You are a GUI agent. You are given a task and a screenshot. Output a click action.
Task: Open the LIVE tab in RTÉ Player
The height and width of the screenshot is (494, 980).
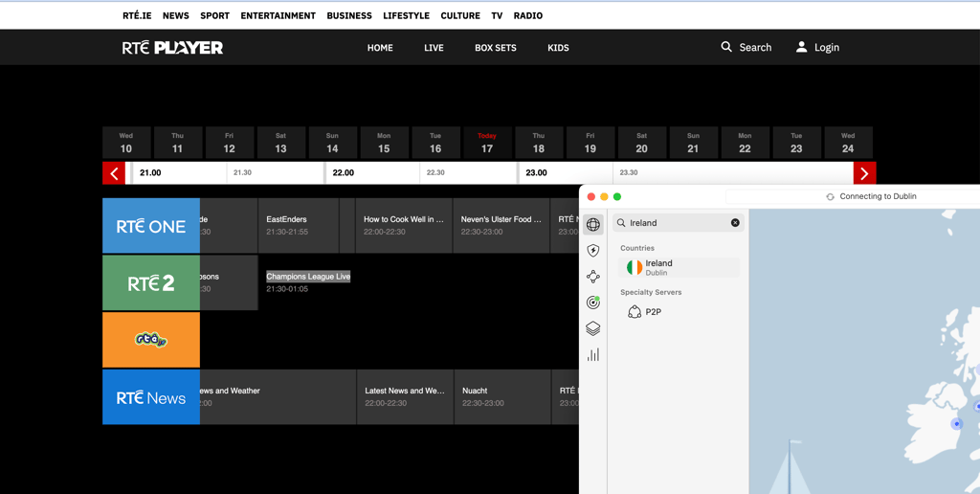[434, 48]
